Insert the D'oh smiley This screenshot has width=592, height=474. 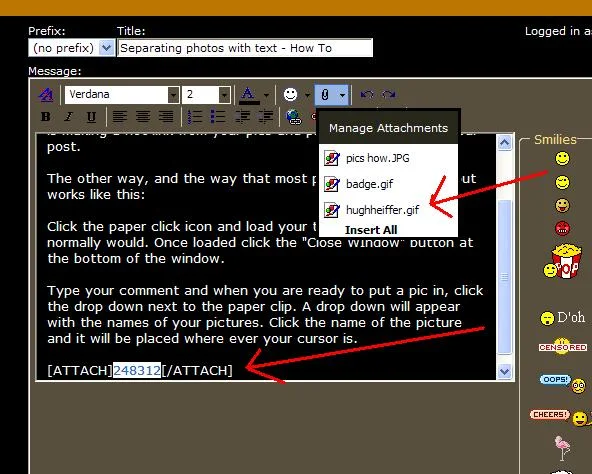coord(563,318)
